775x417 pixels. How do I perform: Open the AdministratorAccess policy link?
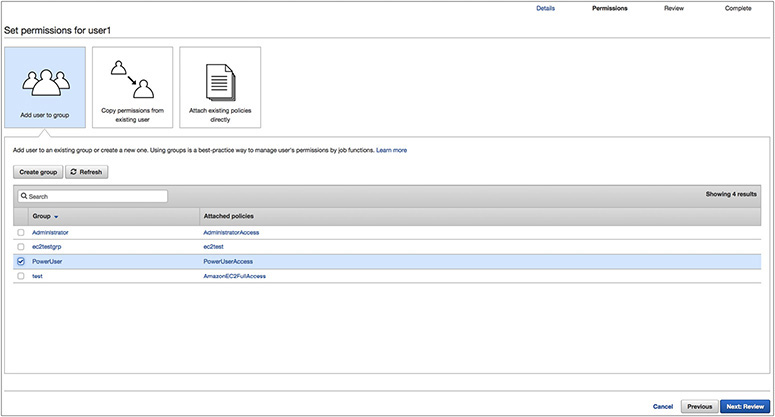[231, 232]
